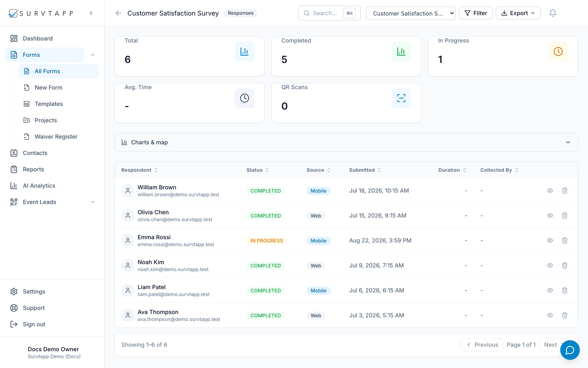The width and height of the screenshot is (588, 368).
Task: Open Templates page
Action: 59,104
